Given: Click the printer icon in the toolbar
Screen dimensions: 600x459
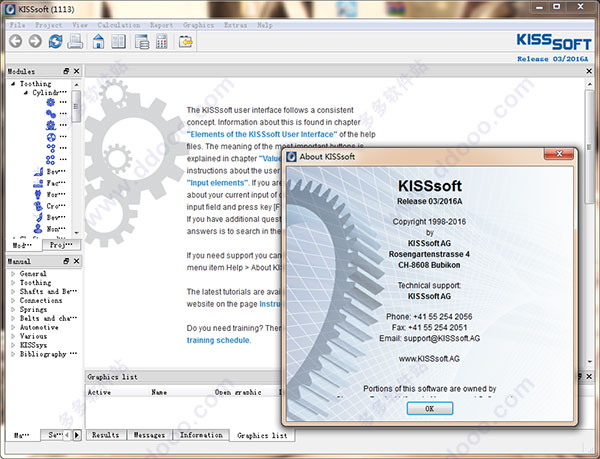Looking at the screenshot, I should point(75,41).
